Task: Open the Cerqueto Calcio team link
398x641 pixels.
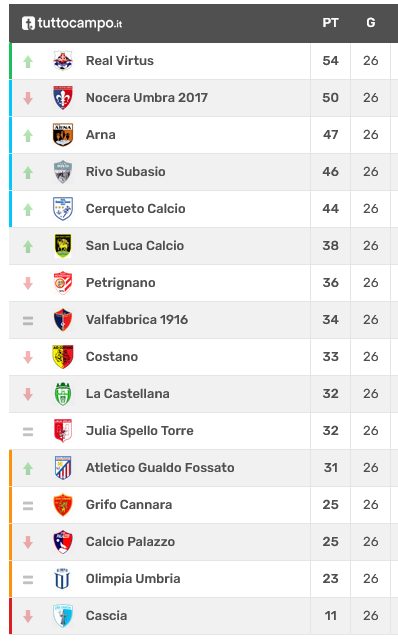Action: point(135,209)
